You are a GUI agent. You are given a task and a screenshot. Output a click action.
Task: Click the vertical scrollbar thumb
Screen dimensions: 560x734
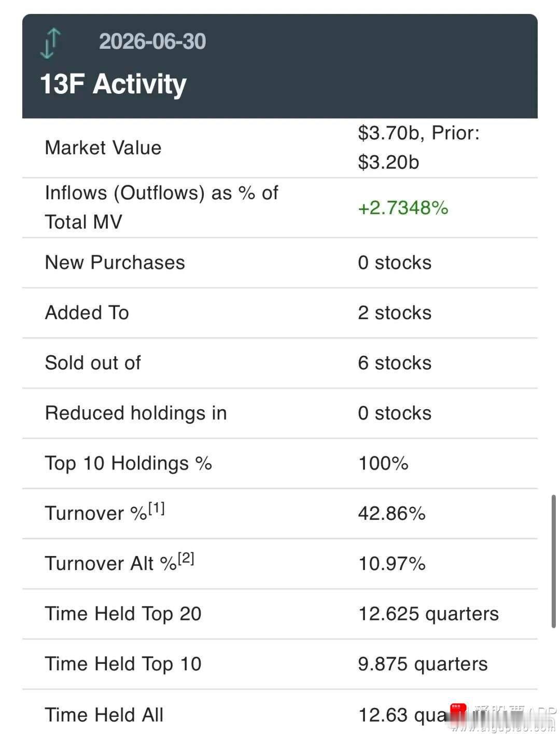554,561
